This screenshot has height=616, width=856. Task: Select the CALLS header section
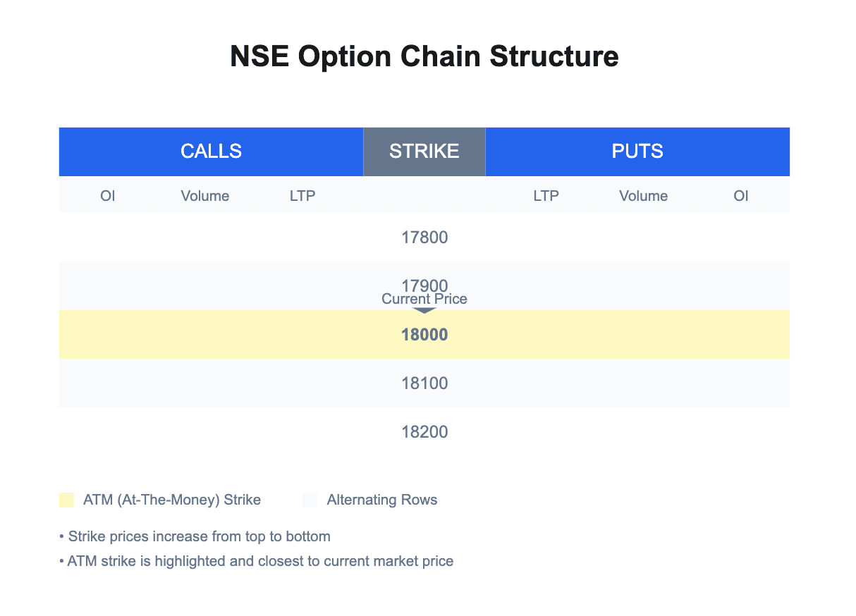click(211, 152)
